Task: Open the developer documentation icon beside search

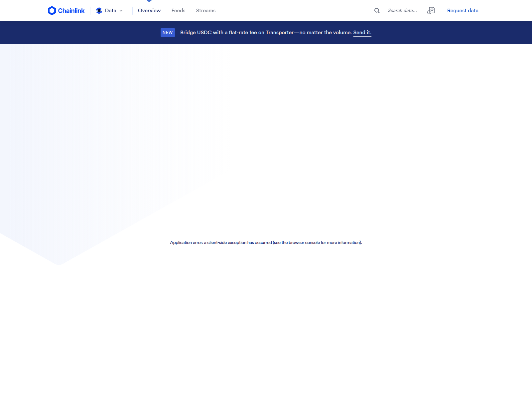Action: [431, 11]
